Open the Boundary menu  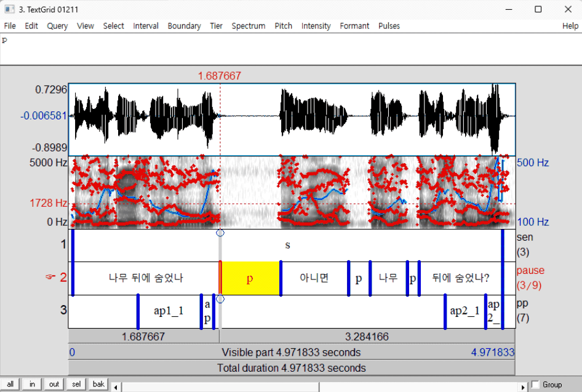pyautogui.click(x=184, y=26)
